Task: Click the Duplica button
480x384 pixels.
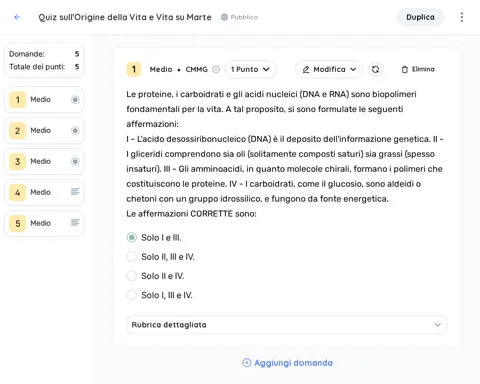Action: click(420, 17)
